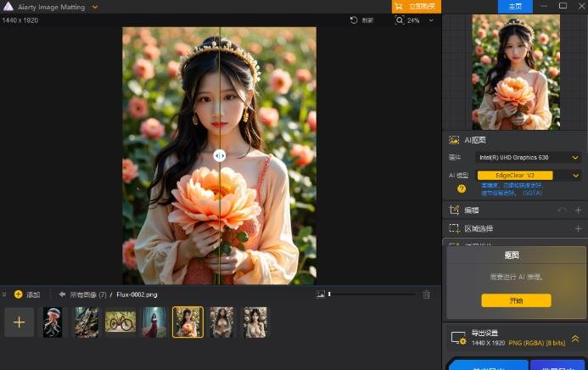This screenshot has height=370, width=588.
Task: Click the All Images (7) breadcrumb
Action: (87, 294)
